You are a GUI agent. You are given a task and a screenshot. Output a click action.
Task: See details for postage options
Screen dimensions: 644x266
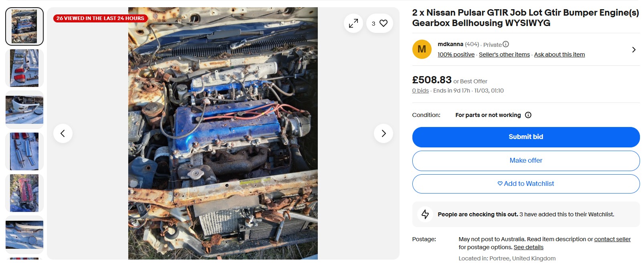pos(528,248)
